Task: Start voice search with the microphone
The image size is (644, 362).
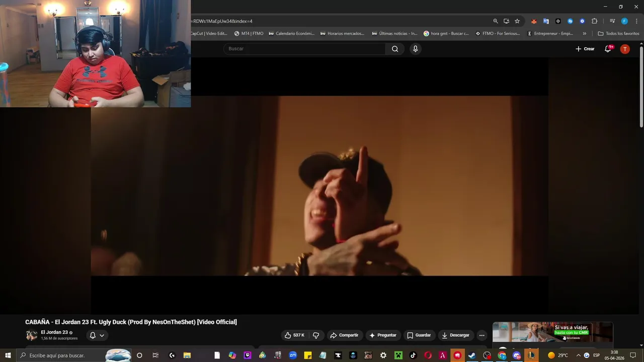Action: coord(415,49)
